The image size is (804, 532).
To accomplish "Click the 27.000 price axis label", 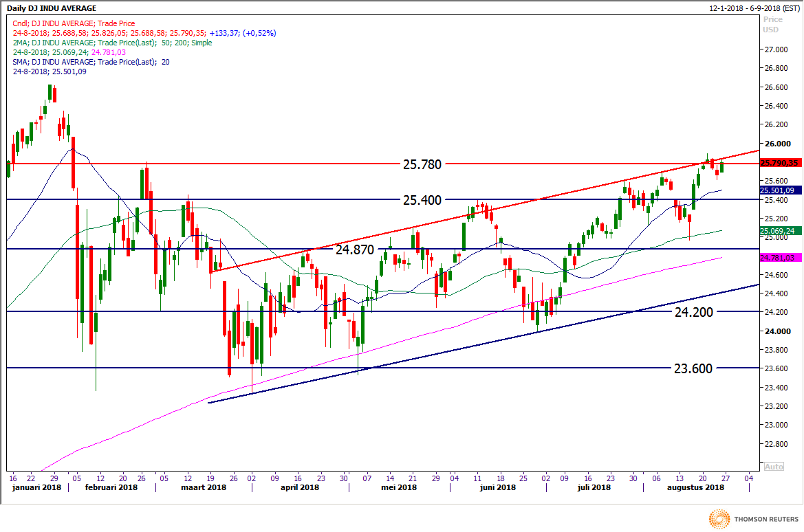I will pyautogui.click(x=776, y=49).
